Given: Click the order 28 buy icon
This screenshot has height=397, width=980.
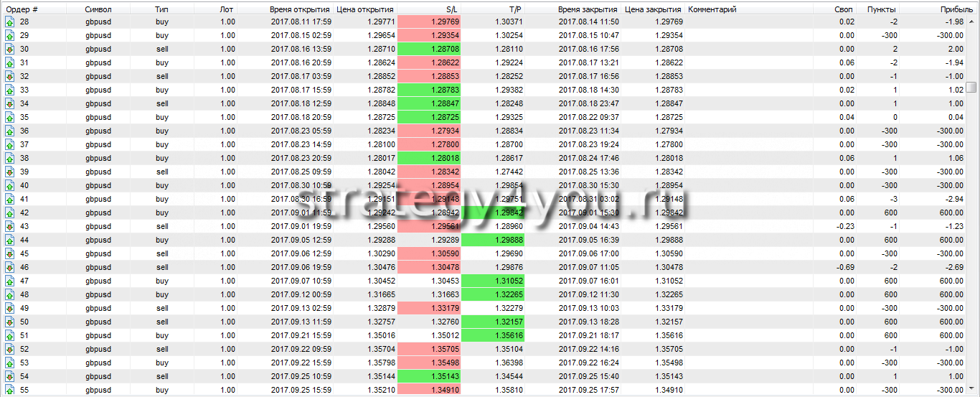Looking at the screenshot, I should click(9, 22).
